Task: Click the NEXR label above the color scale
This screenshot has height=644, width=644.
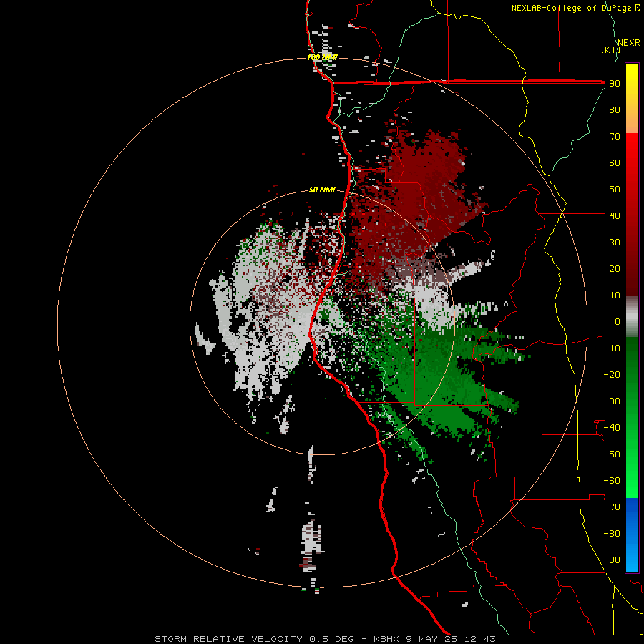Action: [x=629, y=43]
